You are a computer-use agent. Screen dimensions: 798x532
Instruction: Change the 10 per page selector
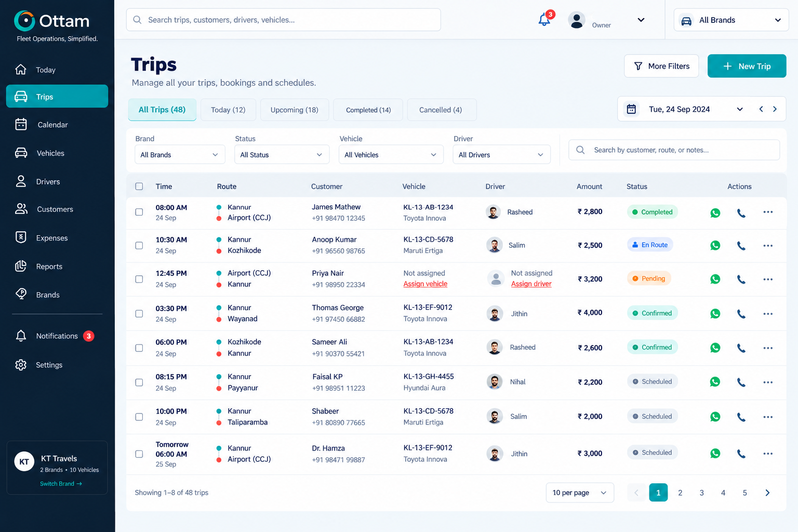(580, 493)
